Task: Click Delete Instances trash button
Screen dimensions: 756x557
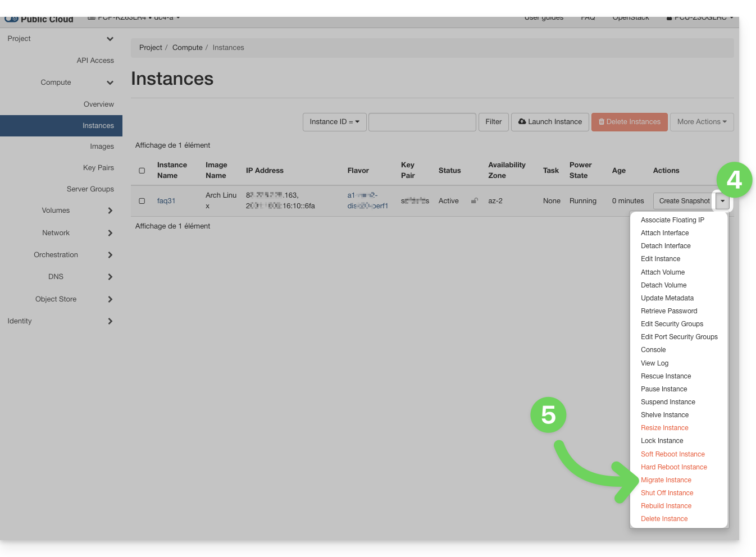Action: (x=629, y=122)
